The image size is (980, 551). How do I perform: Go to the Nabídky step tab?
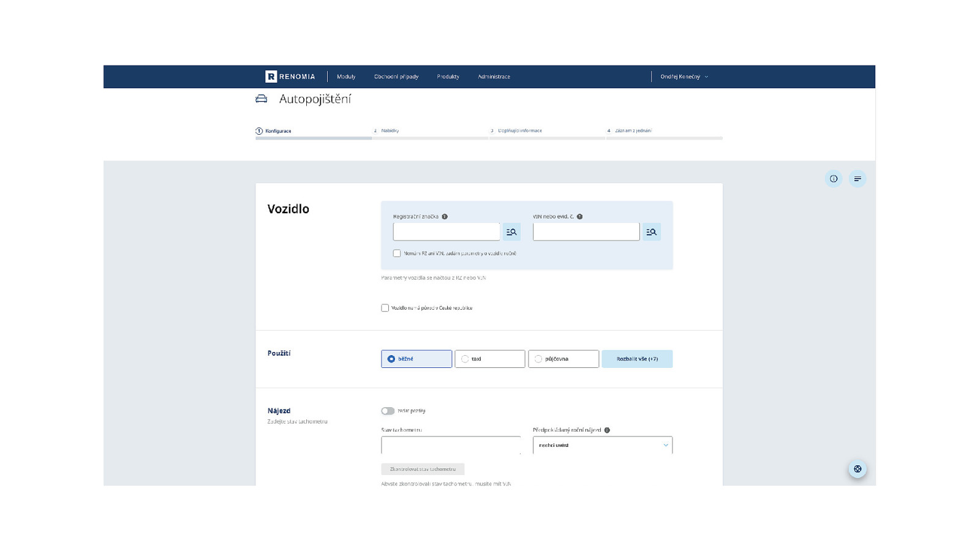390,131
